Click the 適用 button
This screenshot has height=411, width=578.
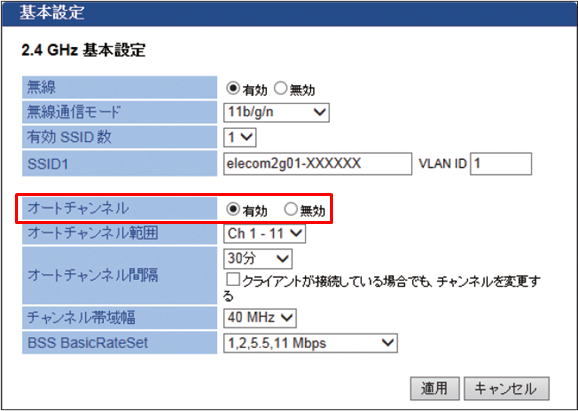tap(435, 389)
